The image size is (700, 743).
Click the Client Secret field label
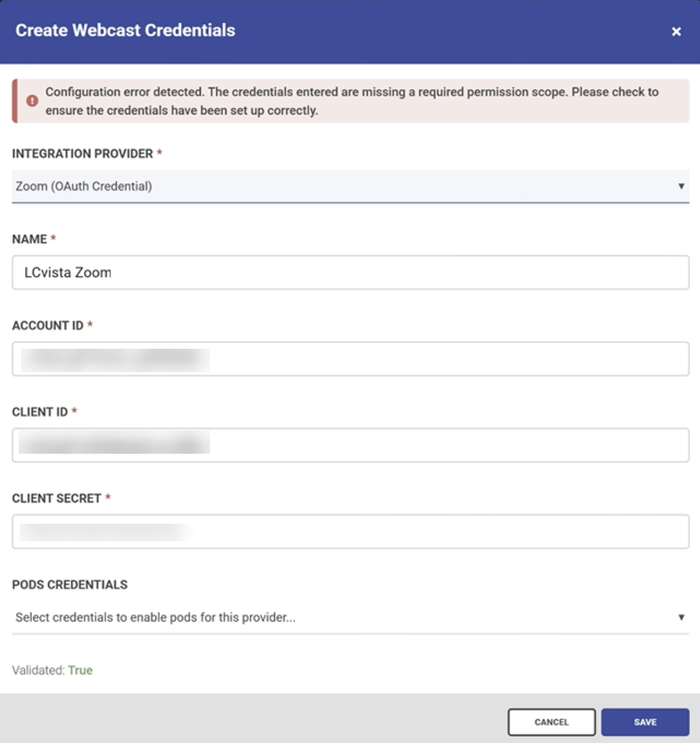57,498
